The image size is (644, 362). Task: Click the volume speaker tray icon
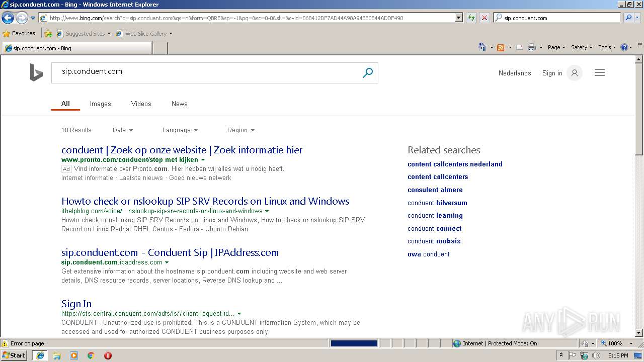pyautogui.click(x=596, y=355)
